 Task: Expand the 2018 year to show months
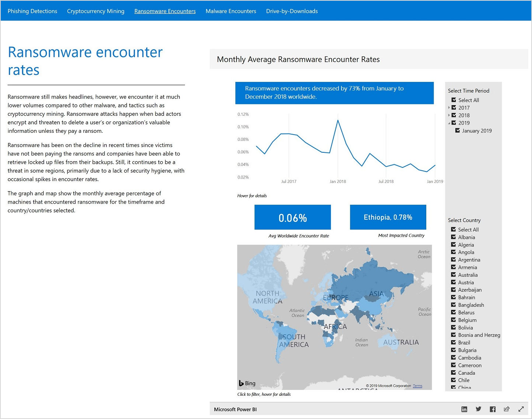[449, 115]
